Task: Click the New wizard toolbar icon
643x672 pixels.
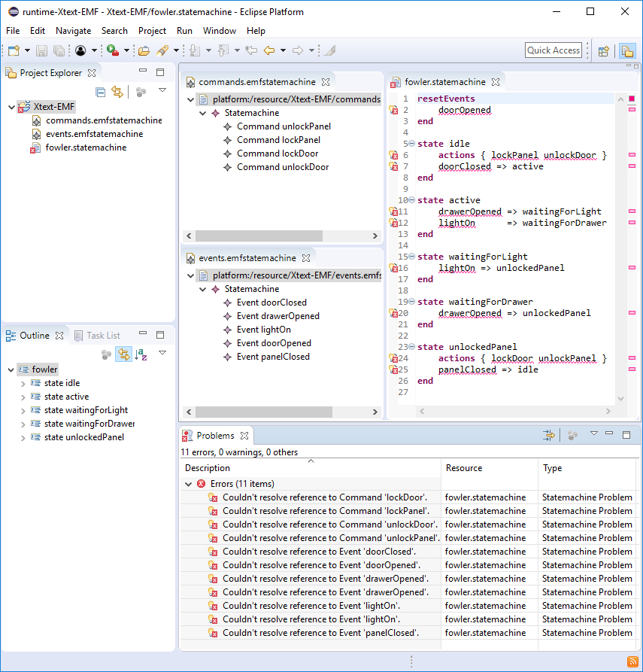Action: point(14,50)
